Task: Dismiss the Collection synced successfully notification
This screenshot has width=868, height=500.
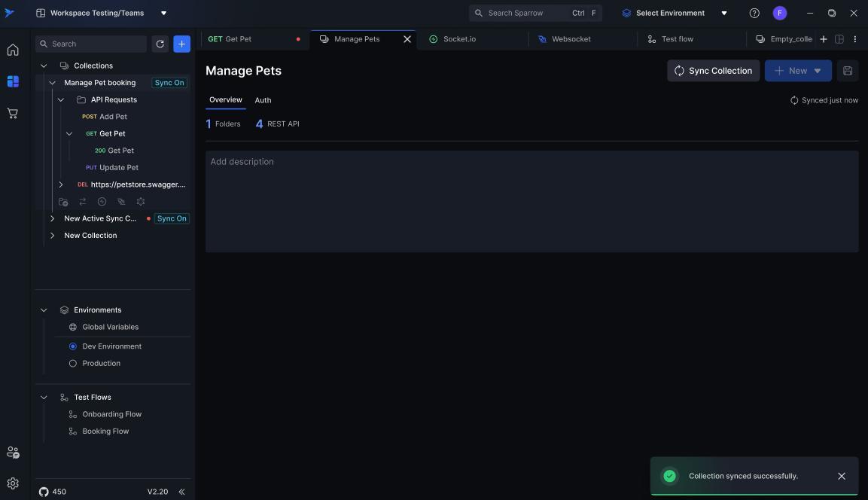Action: tap(842, 476)
